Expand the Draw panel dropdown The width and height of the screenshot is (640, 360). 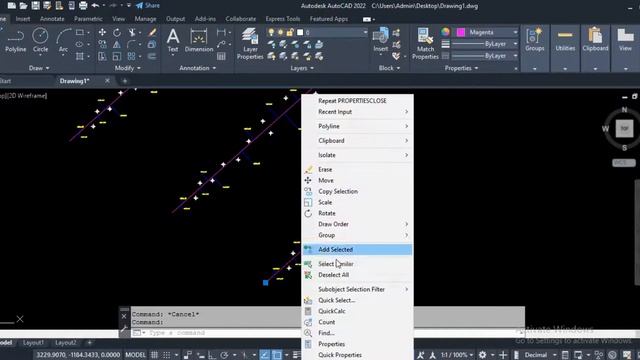pyautogui.click(x=39, y=68)
